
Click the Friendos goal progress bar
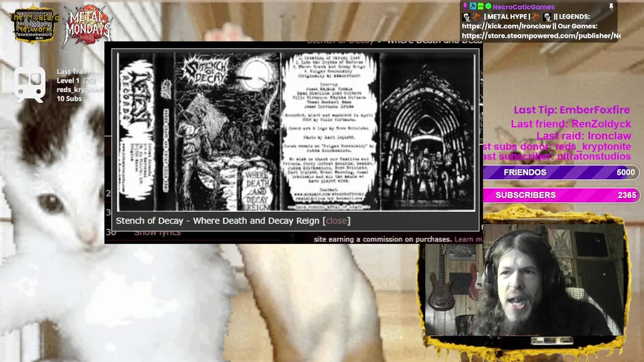click(x=561, y=172)
